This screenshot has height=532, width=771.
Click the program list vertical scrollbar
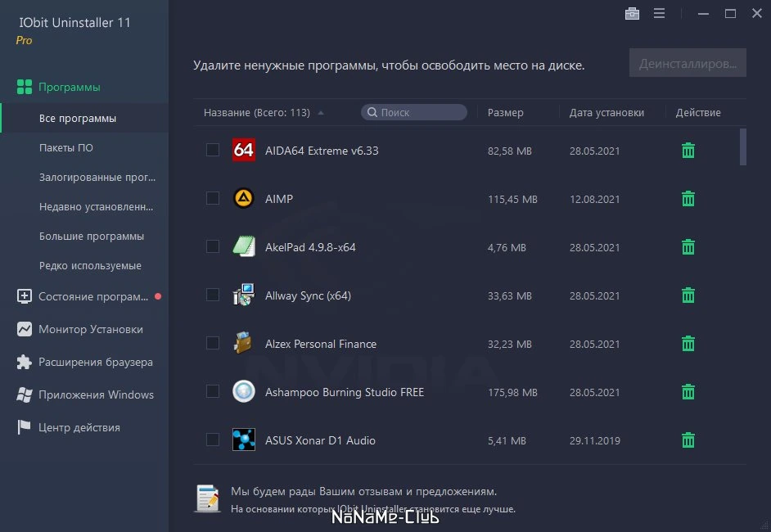[x=742, y=147]
